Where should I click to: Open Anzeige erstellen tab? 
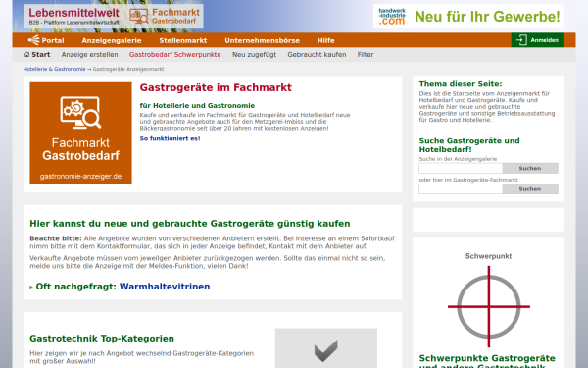(x=89, y=54)
